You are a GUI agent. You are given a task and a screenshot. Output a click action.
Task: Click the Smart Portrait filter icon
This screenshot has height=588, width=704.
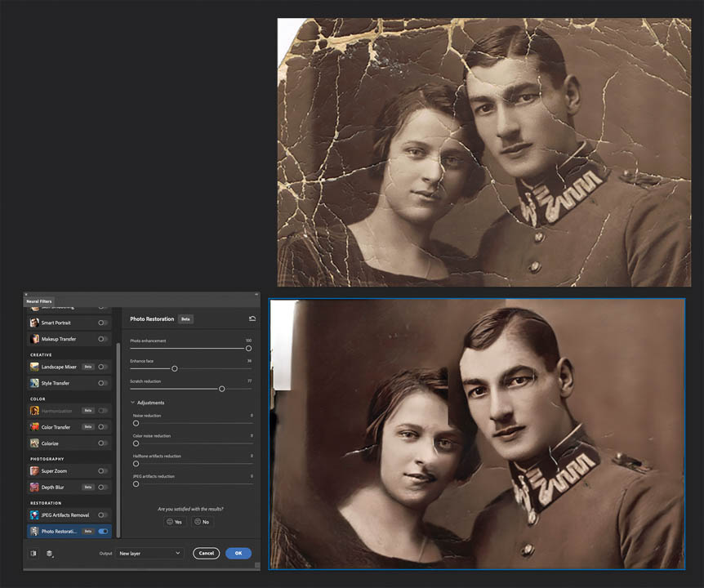point(34,323)
